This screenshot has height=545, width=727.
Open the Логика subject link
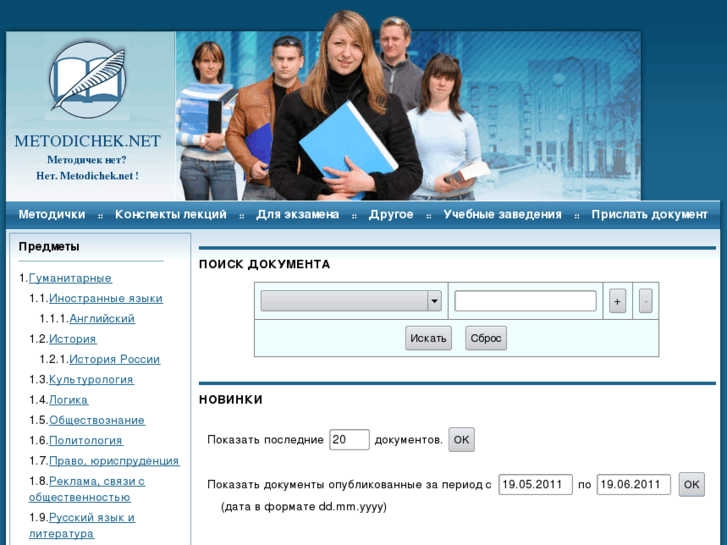click(69, 400)
